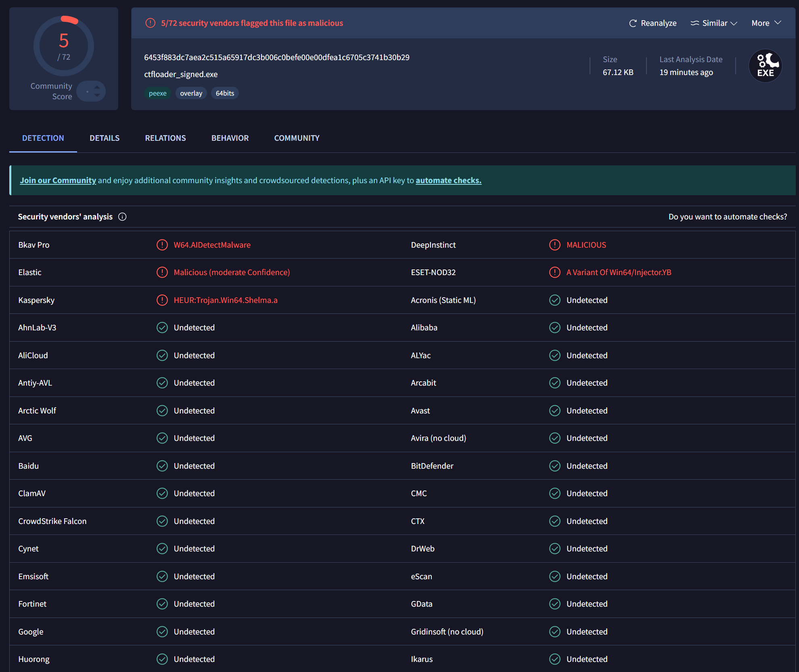This screenshot has height=672, width=799.
Task: Click the ESET-NOD32 alert icon
Action: (x=554, y=272)
